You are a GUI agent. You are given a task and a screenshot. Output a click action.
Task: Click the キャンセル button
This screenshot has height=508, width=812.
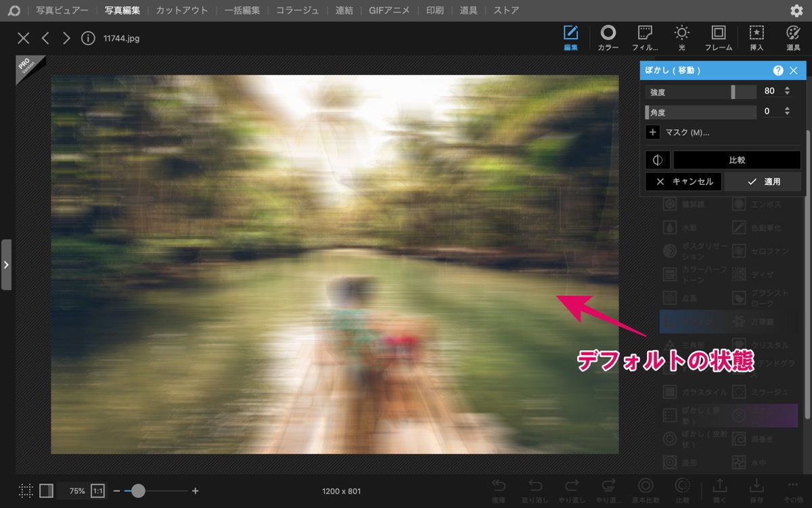click(x=683, y=182)
